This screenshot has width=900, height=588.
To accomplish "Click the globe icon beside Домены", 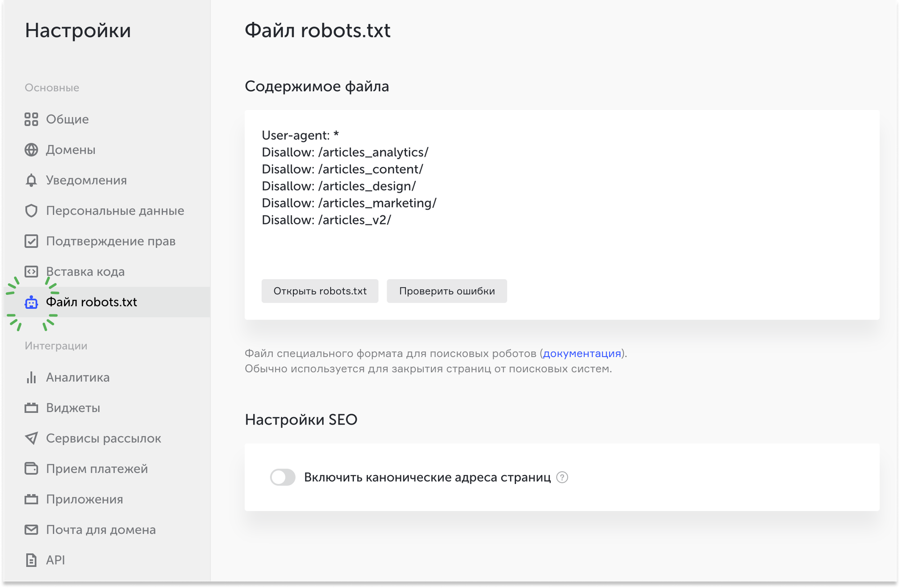I will [31, 150].
